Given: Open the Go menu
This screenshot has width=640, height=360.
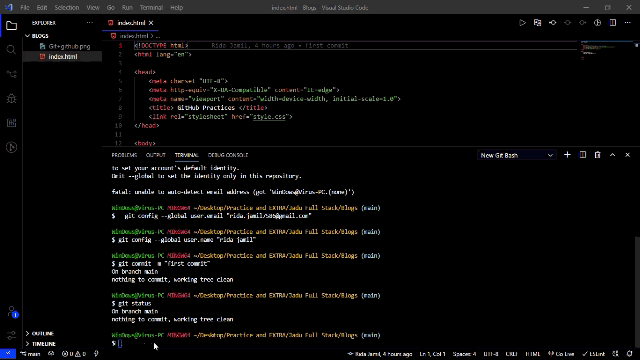Looking at the screenshot, I should tap(111, 8).
